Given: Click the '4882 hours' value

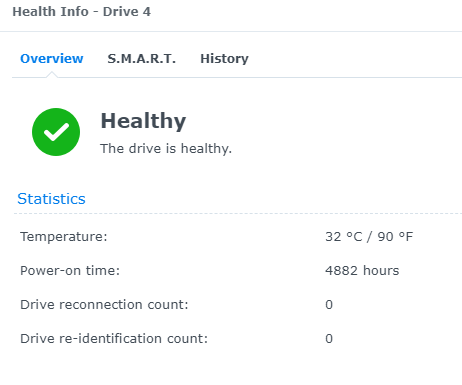Looking at the screenshot, I should 362,270.
